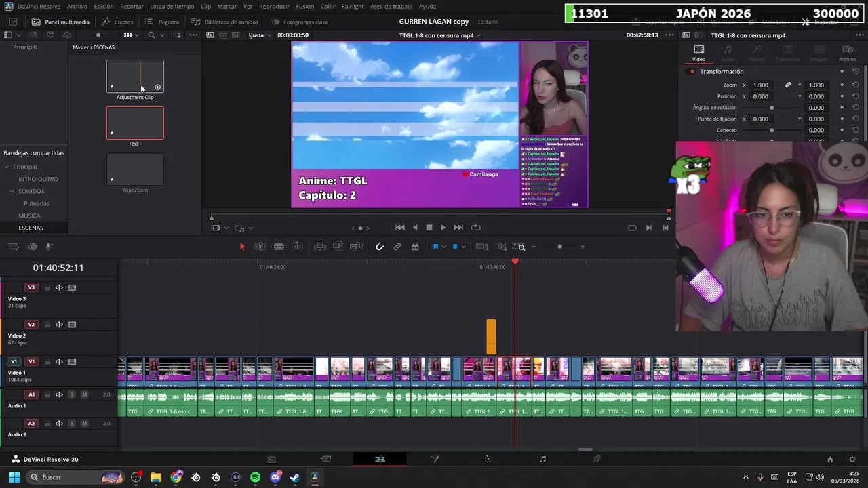Adjust the media pool thumbnail size slider
868x488 pixels.
tap(98, 35)
